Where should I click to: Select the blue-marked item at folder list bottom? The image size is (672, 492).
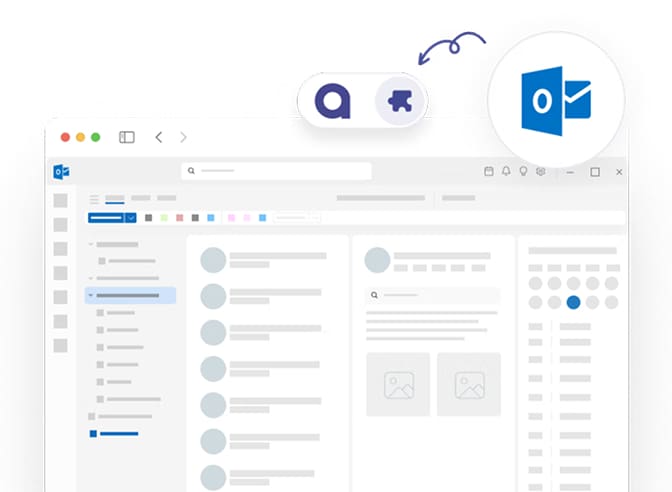(114, 434)
